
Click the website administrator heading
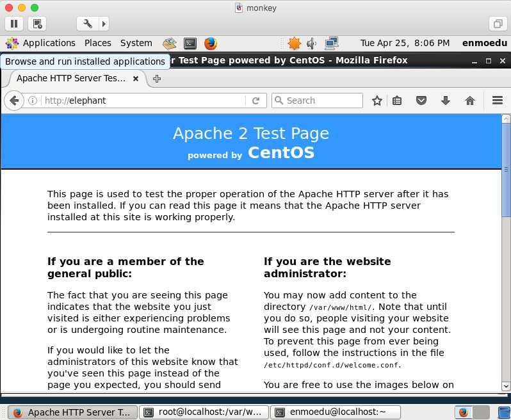pos(327,267)
